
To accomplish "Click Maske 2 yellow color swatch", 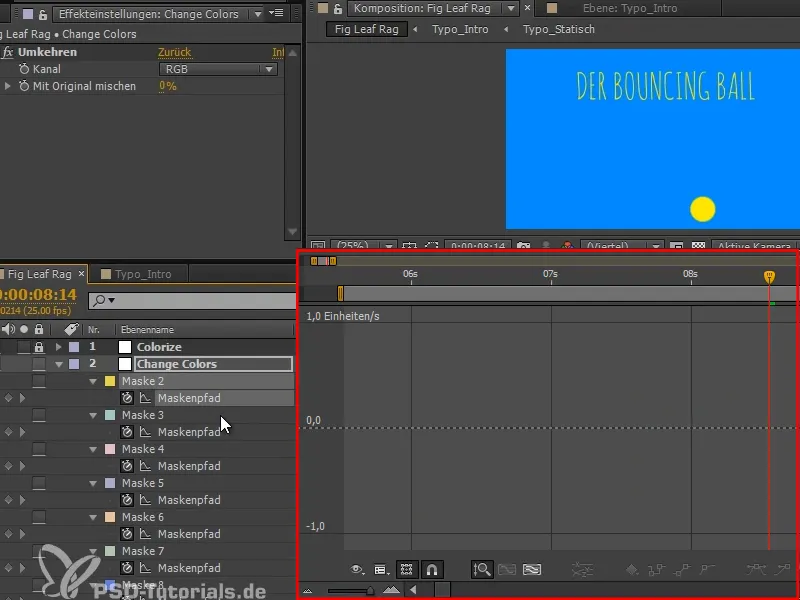I will coord(110,381).
